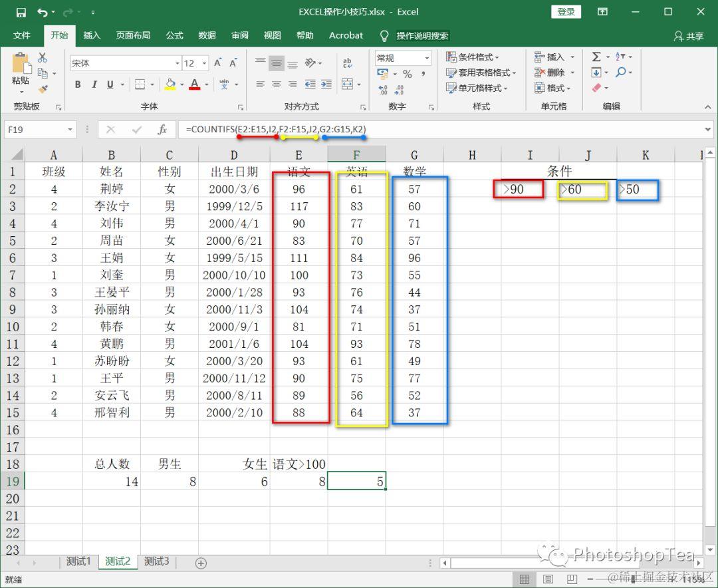The image size is (718, 588).
Task: Open 单元格样式 cell styles dropdown
Action: [x=477, y=88]
